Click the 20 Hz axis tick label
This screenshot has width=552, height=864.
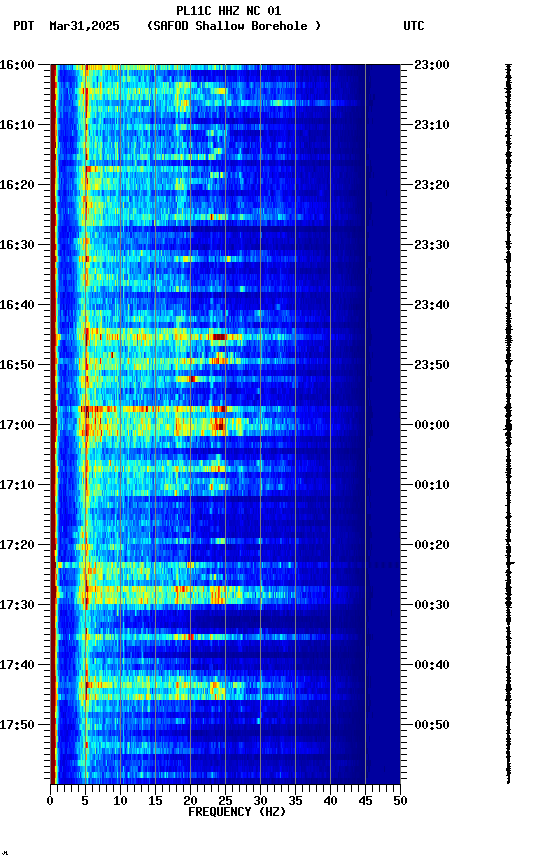pyautogui.click(x=190, y=801)
